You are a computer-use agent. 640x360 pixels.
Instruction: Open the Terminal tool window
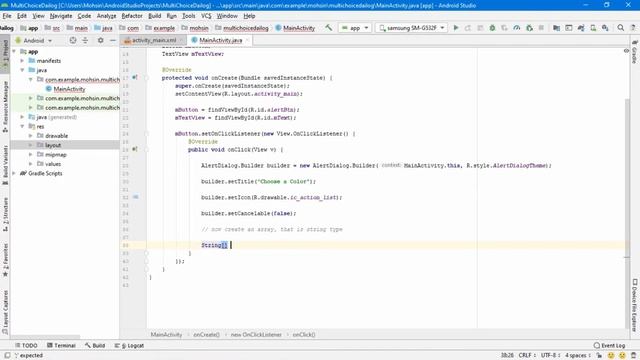pyautogui.click(x=61, y=345)
